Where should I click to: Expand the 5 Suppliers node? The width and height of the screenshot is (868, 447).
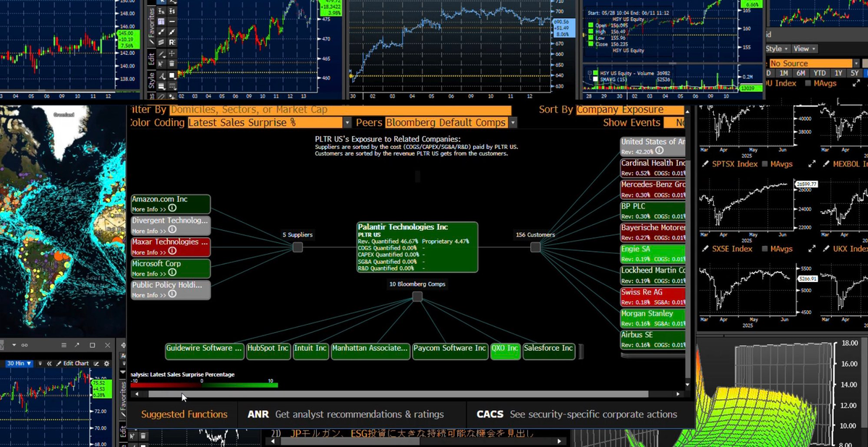(x=297, y=247)
